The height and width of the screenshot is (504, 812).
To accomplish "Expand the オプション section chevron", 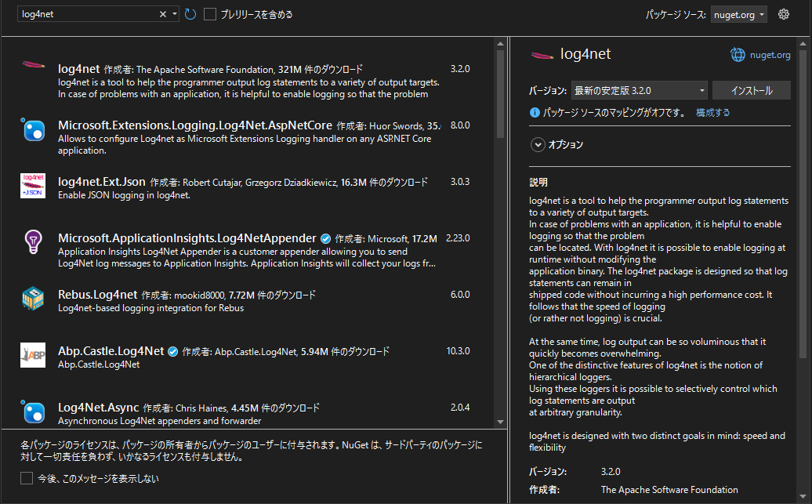I will [538, 144].
